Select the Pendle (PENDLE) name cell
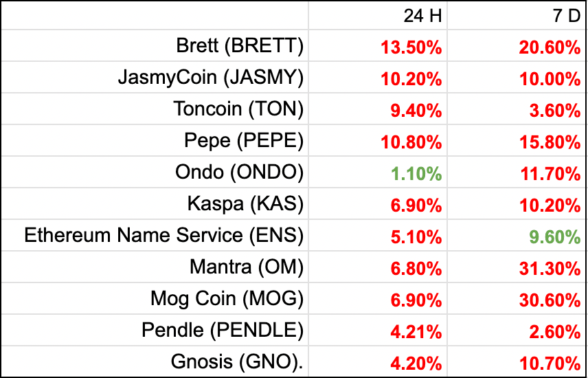The height and width of the screenshot is (378, 588). (223, 331)
